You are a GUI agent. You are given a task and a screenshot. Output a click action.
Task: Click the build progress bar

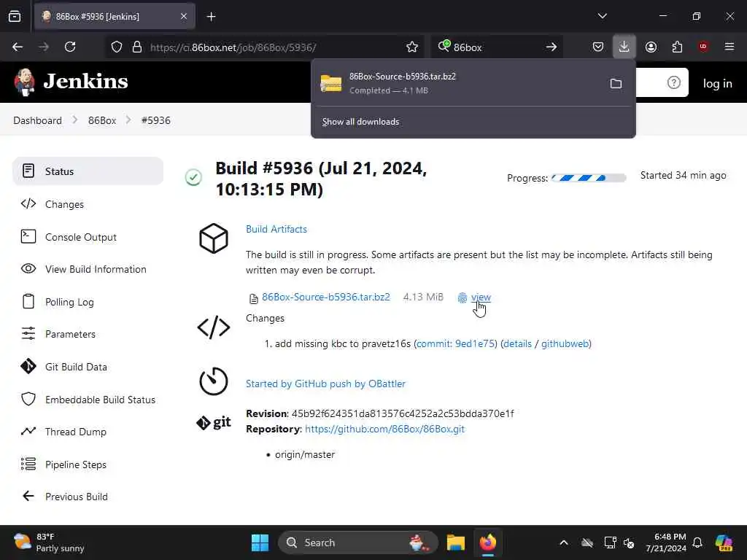(x=589, y=178)
